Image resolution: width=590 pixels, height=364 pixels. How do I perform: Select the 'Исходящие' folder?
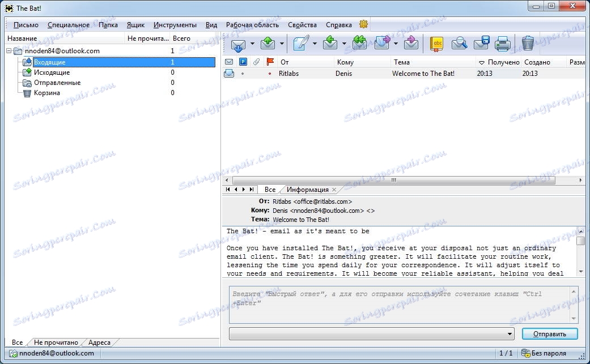52,72
